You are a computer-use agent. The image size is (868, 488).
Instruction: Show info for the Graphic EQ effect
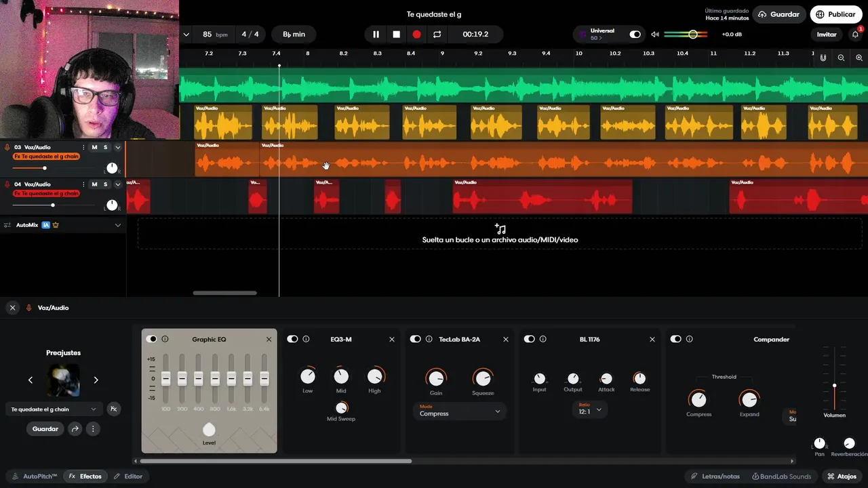coord(165,339)
